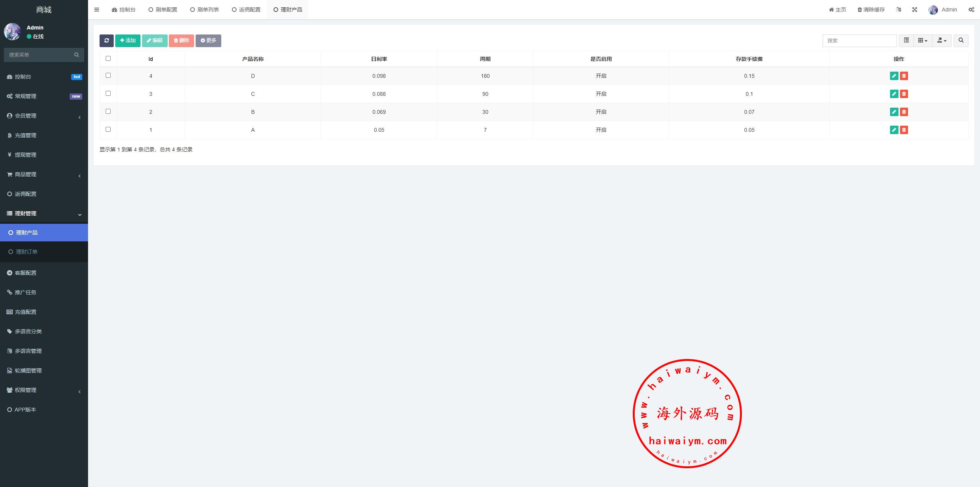Screen dimensions: 980x487
Task: Check the select-all checkbox in table header
Action: tap(108, 59)
